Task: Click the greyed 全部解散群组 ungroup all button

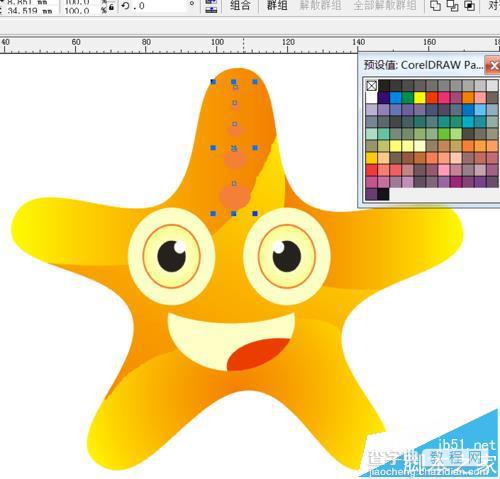Action: pos(385,5)
